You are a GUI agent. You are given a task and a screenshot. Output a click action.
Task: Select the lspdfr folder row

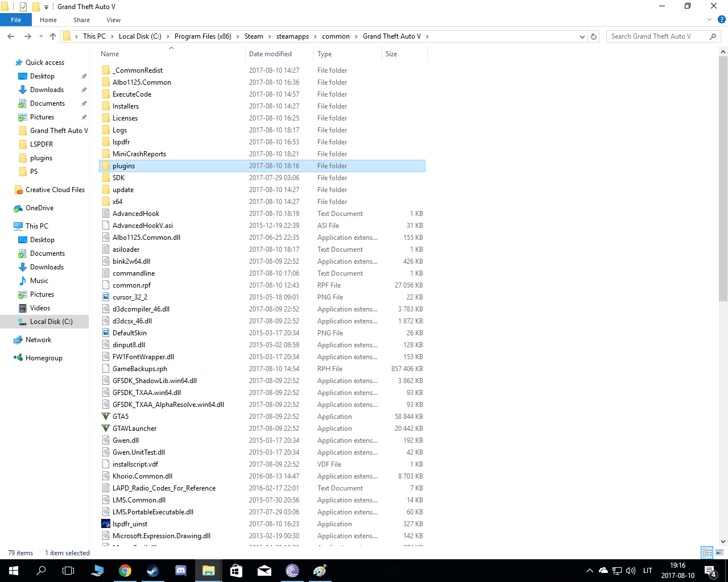pos(262,142)
